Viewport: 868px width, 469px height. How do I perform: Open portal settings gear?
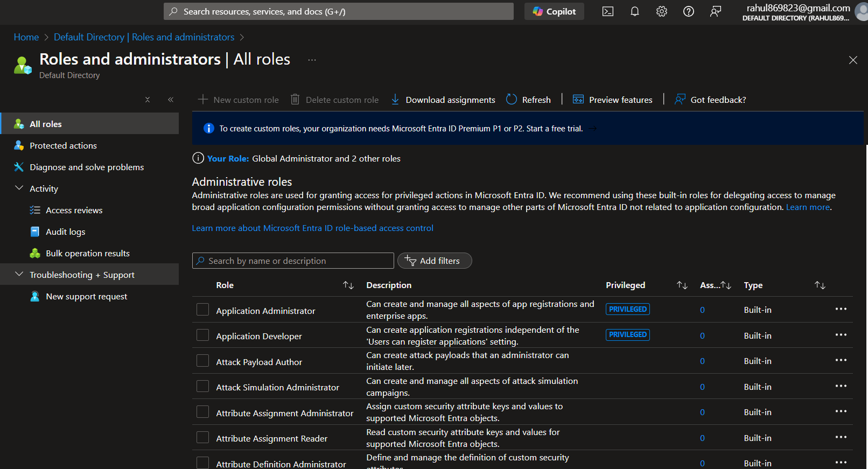[x=662, y=11]
